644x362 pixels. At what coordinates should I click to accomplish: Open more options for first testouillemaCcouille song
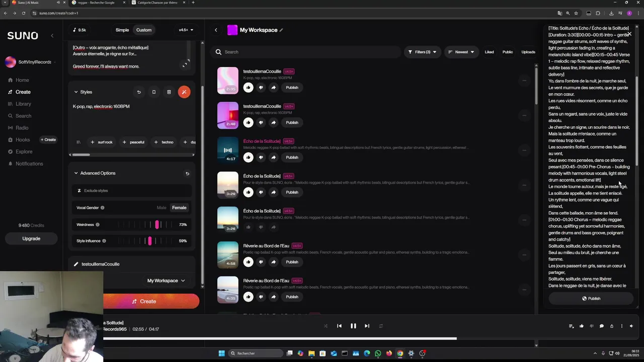coord(524,80)
